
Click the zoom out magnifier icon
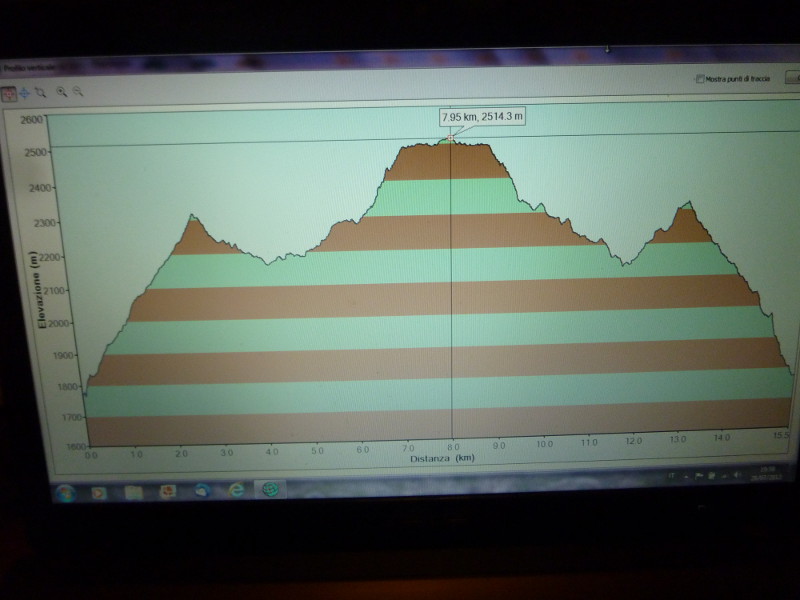pos(78,92)
